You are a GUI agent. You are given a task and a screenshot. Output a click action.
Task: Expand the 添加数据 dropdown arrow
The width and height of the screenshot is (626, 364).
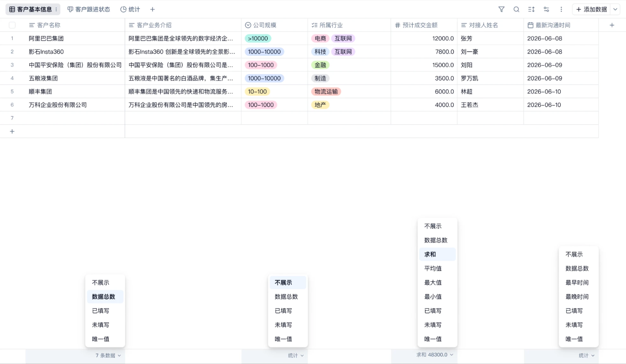pyautogui.click(x=615, y=9)
